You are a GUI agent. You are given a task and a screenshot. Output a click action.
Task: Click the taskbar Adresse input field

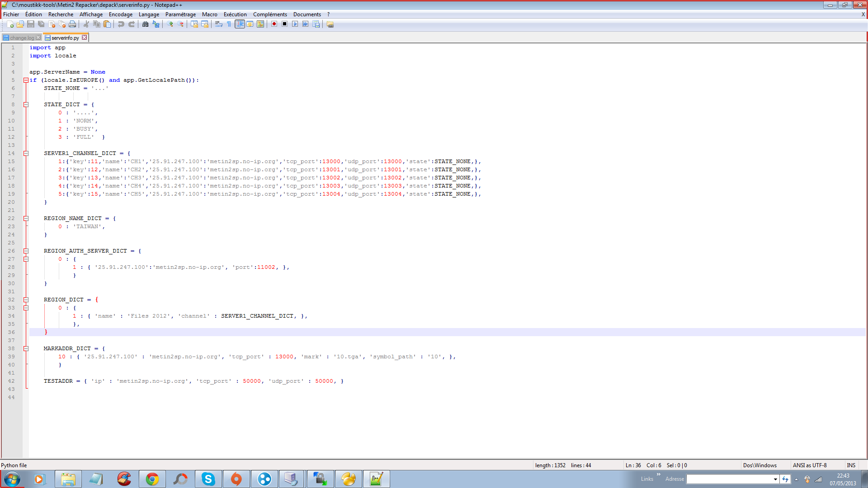coord(729,479)
